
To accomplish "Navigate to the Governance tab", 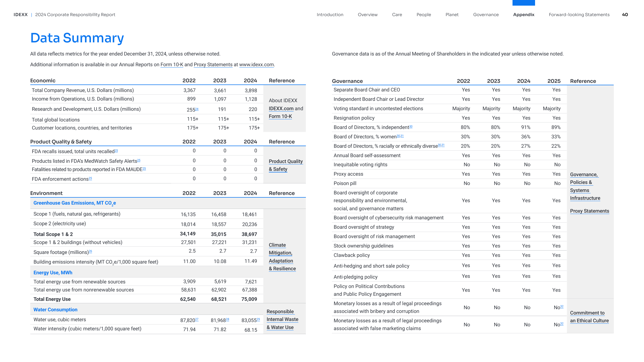I will [x=486, y=15].
